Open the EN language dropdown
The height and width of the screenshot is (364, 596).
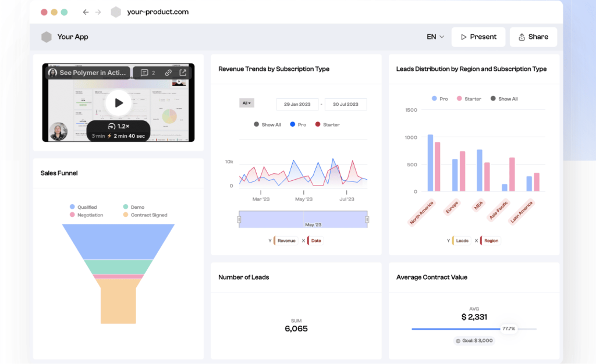(435, 37)
